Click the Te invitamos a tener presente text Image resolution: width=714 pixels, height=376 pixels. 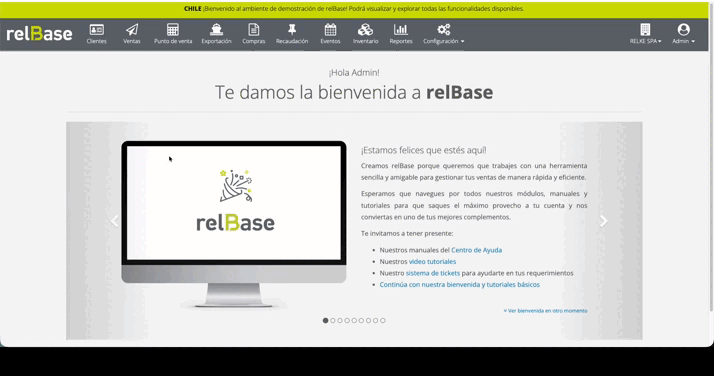pyautogui.click(x=407, y=233)
